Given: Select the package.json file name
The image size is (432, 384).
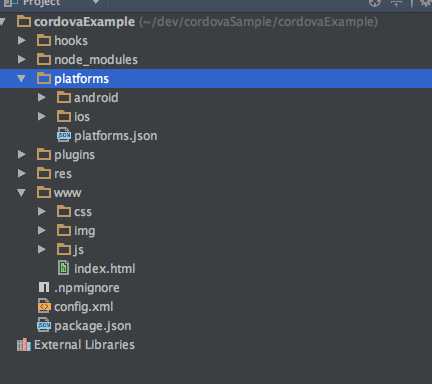Looking at the screenshot, I should tap(93, 326).
